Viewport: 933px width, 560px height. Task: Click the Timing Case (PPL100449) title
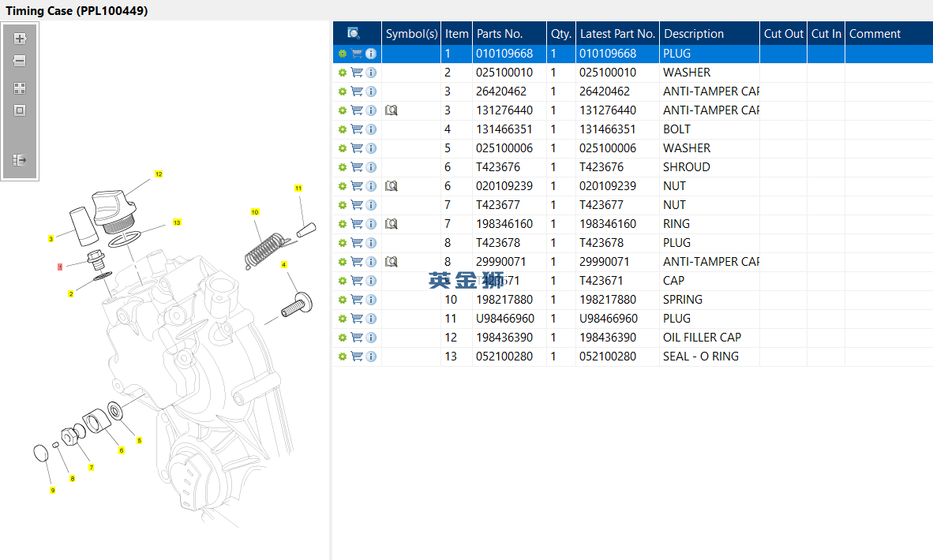pyautogui.click(x=77, y=11)
